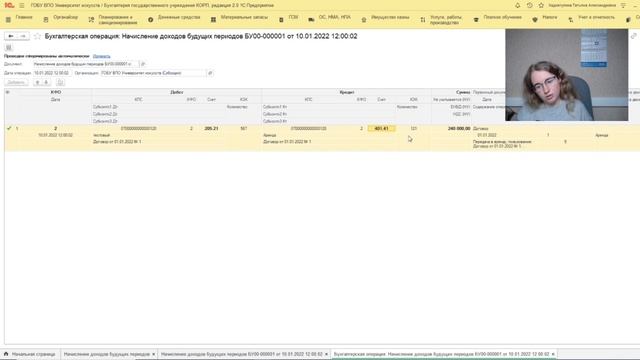Open ОС, НМА, НПА section
640x360 pixels.
point(334,17)
